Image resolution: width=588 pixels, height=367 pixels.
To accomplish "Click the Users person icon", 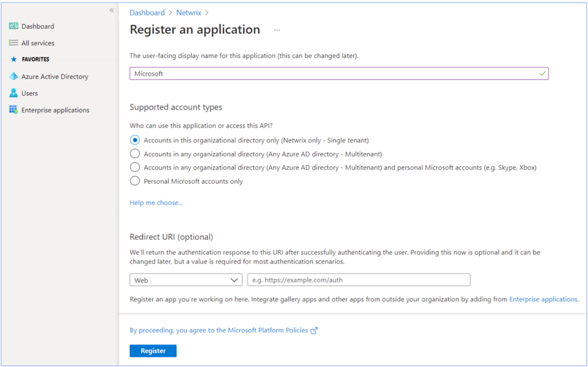I will [x=13, y=93].
